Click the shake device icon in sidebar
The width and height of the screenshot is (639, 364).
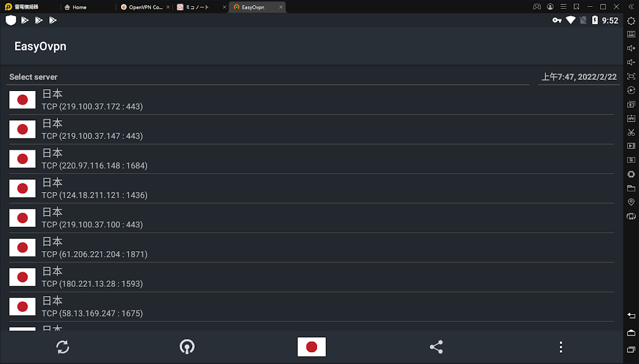tap(632, 175)
